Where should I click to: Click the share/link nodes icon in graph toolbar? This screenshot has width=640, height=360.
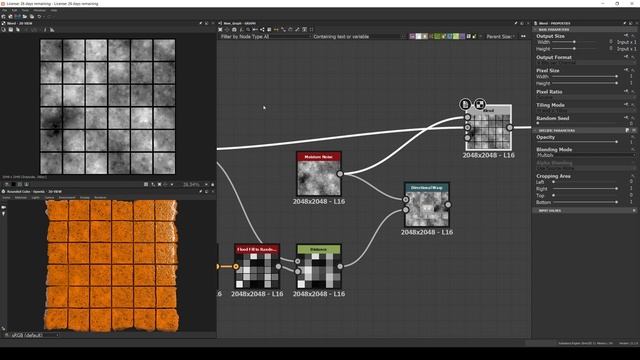(262, 29)
